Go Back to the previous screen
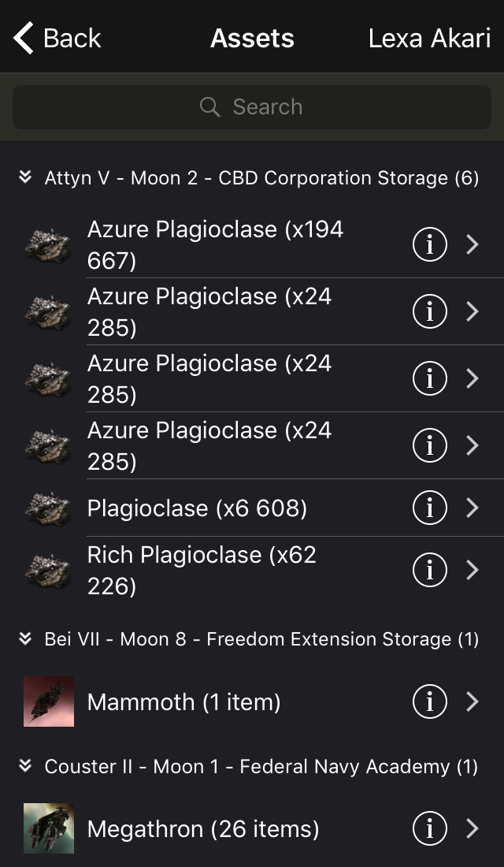Image resolution: width=504 pixels, height=867 pixels. click(x=57, y=38)
